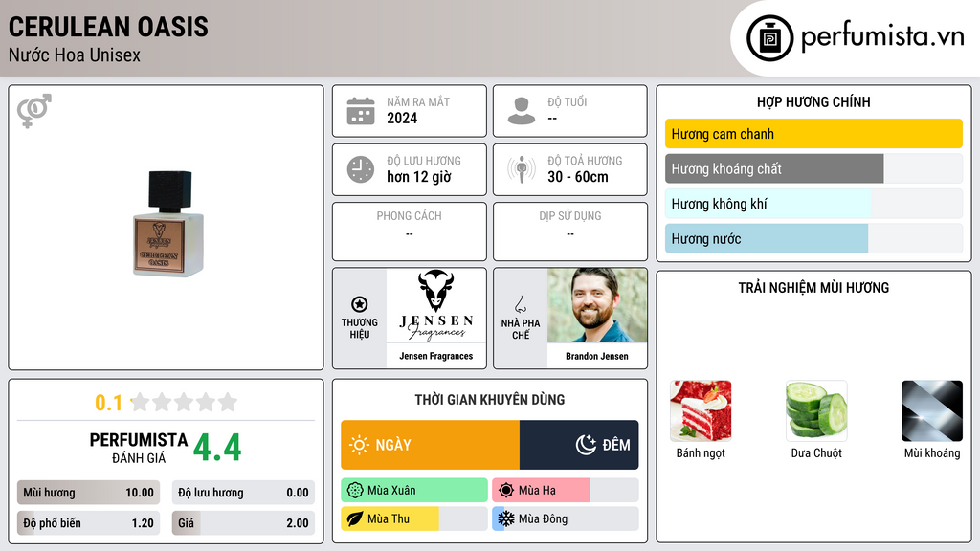Viewport: 980px width, 551px height.
Task: Click the perfumista.vn site name
Action: [882, 37]
